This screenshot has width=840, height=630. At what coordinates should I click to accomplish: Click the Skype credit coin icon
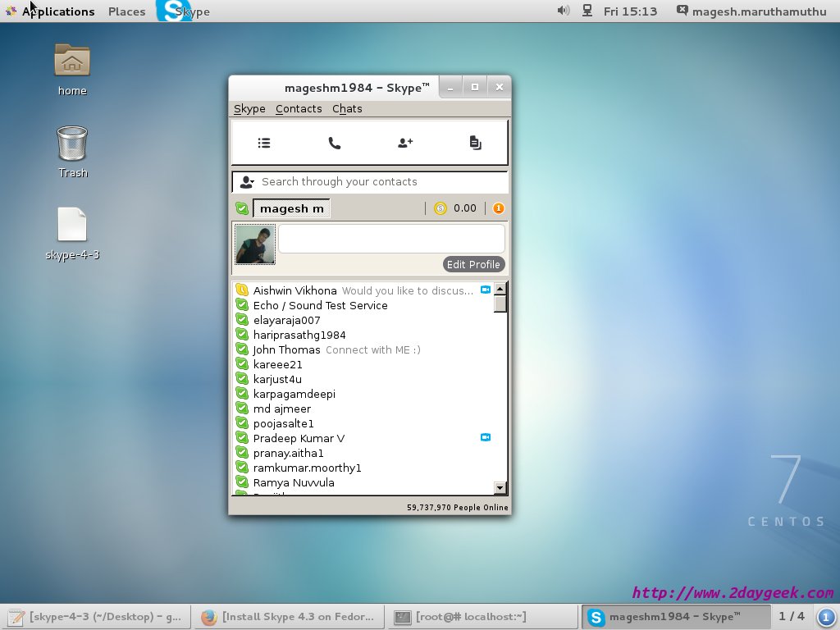click(441, 208)
